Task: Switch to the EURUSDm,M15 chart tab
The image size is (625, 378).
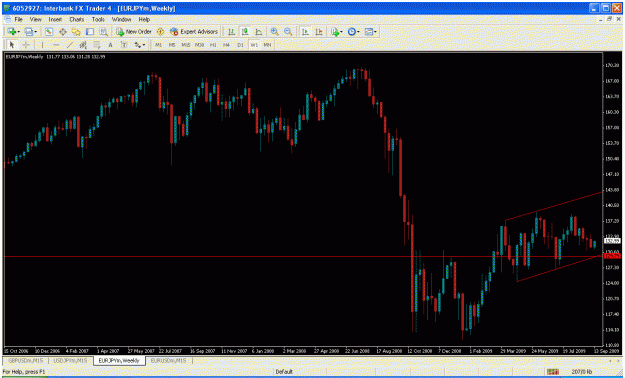Action: tap(168, 360)
